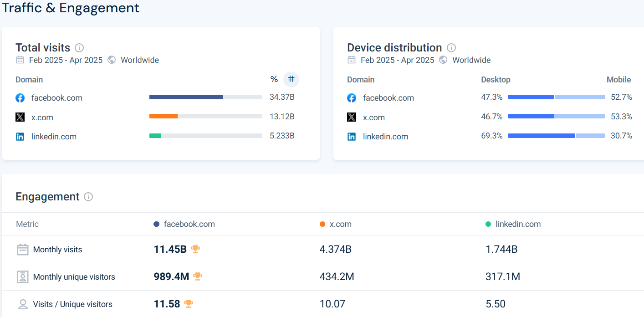Click 434.2M unique visitors value
644x317 pixels.
[337, 277]
